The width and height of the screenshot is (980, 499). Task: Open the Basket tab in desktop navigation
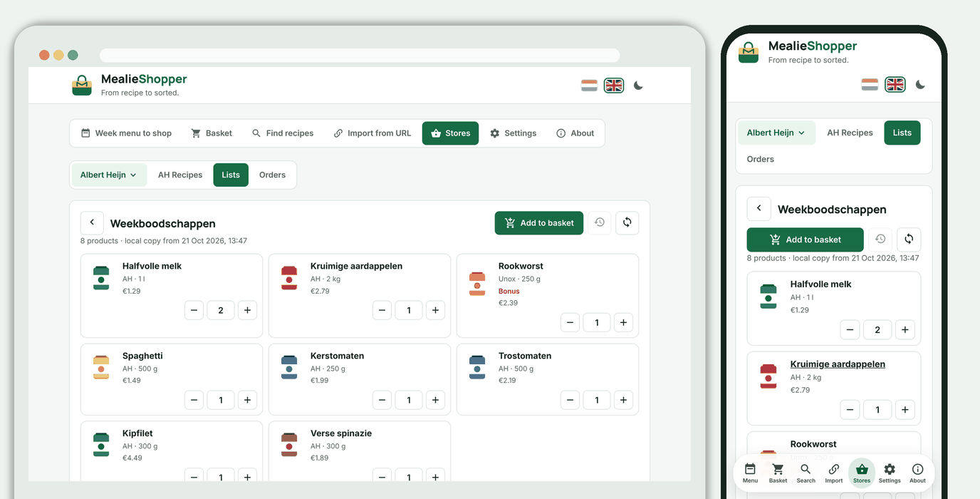click(212, 133)
